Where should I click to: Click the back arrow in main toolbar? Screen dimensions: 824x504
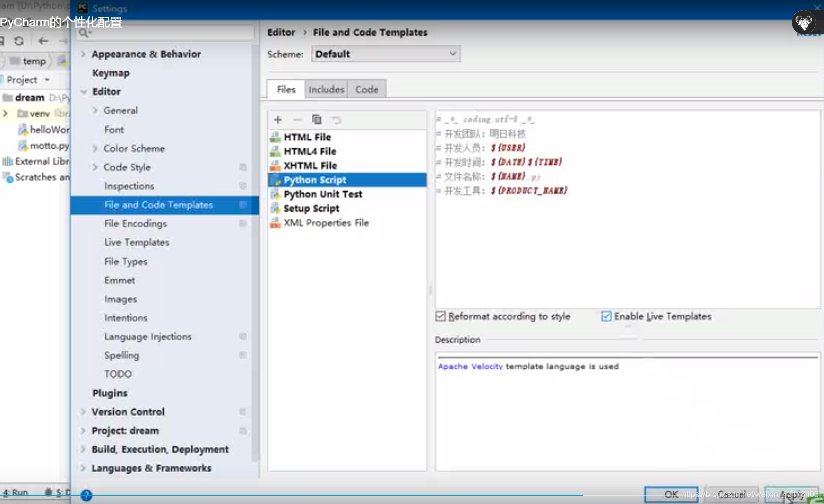[43, 41]
